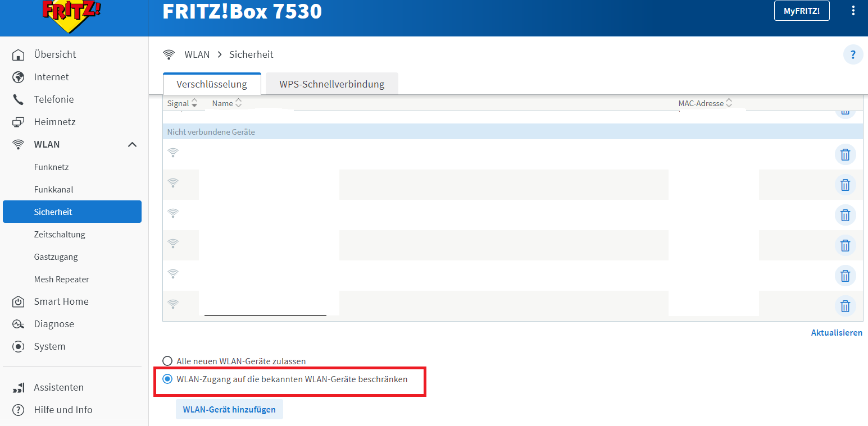Image resolution: width=868 pixels, height=426 pixels.
Task: Click WLAN in the breadcrumb
Action: click(197, 54)
